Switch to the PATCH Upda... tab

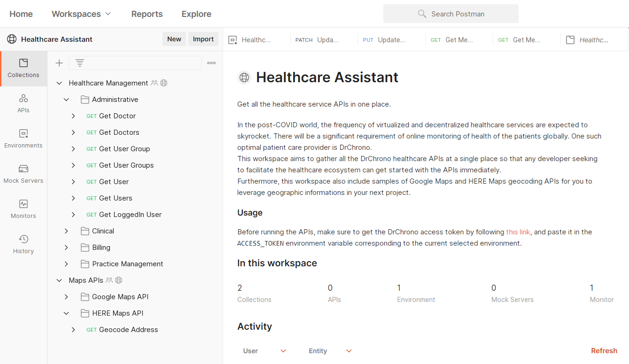coord(324,40)
